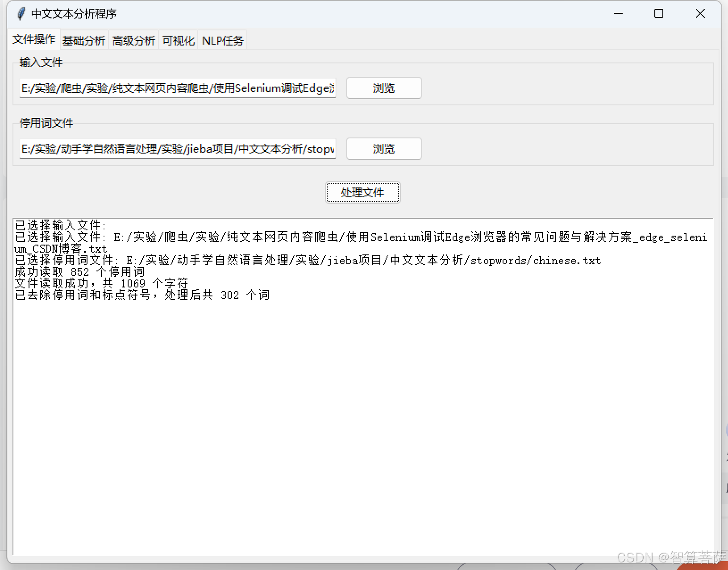The width and height of the screenshot is (728, 570).
Task: Click the feather app icon in title bar
Action: (21, 14)
